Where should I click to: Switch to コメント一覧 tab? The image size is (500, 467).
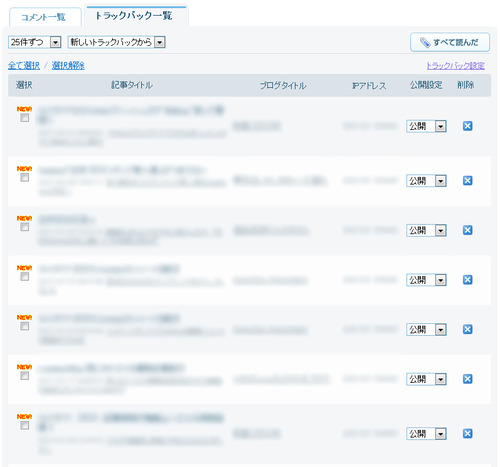pos(43,17)
